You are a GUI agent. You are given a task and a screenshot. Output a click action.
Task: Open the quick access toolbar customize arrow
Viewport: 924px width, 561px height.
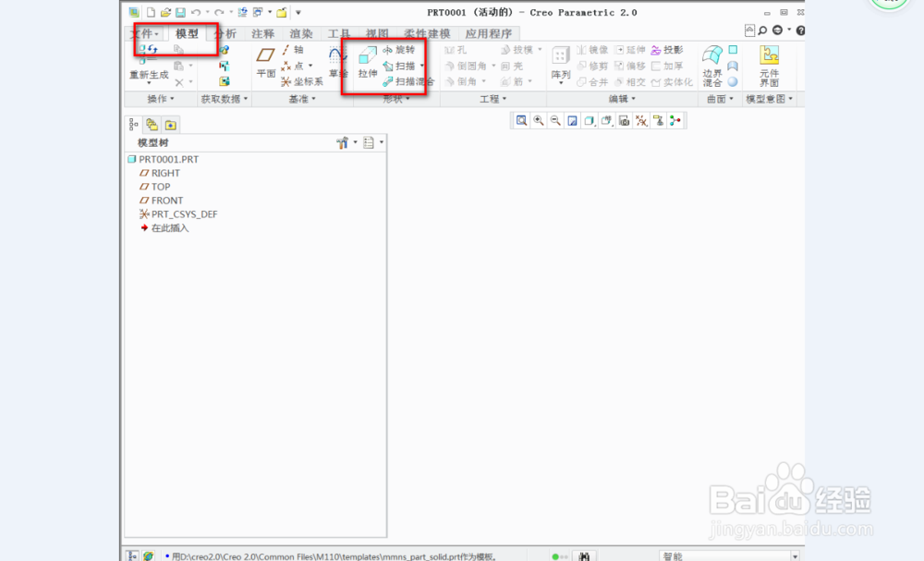pyautogui.click(x=298, y=12)
